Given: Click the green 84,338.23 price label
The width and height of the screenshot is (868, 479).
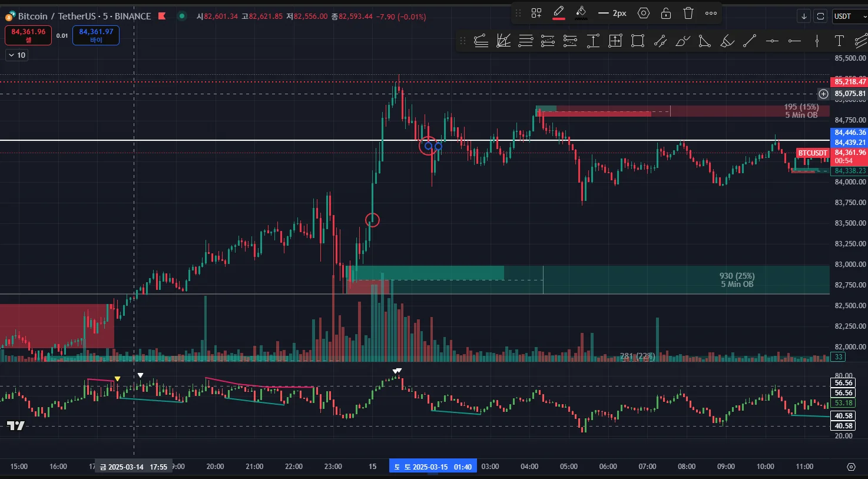Looking at the screenshot, I should point(850,171).
